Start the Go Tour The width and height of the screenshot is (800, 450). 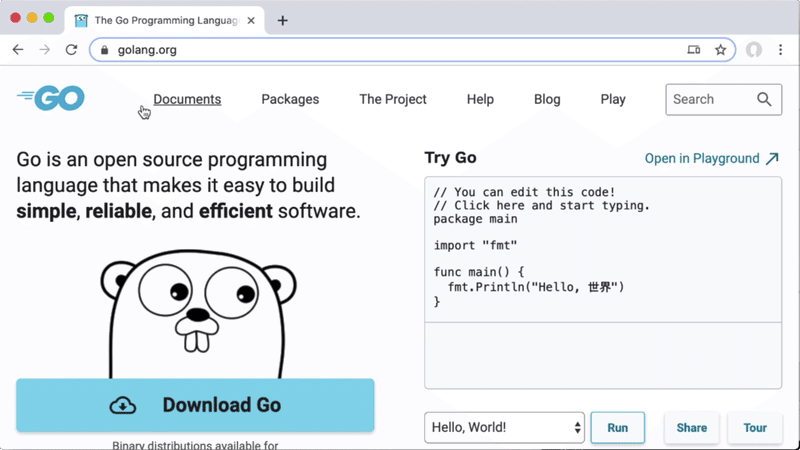(x=755, y=428)
